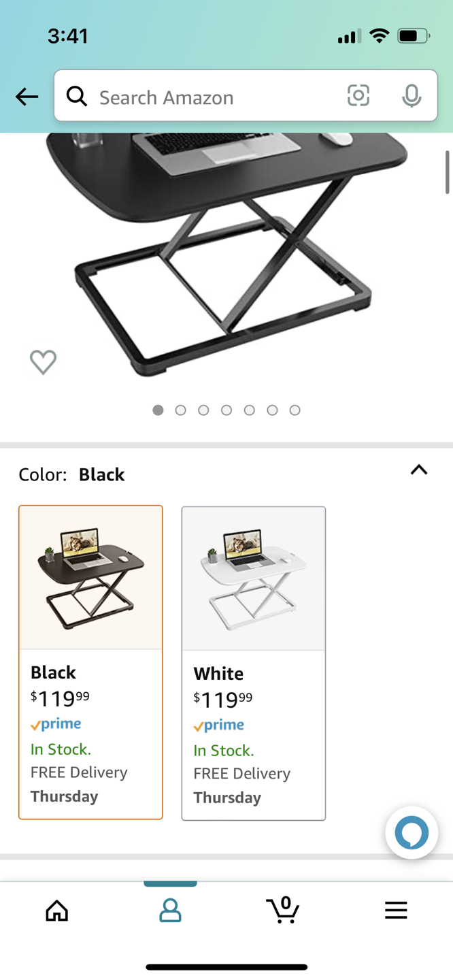Collapse the Color section chevron

(x=419, y=470)
